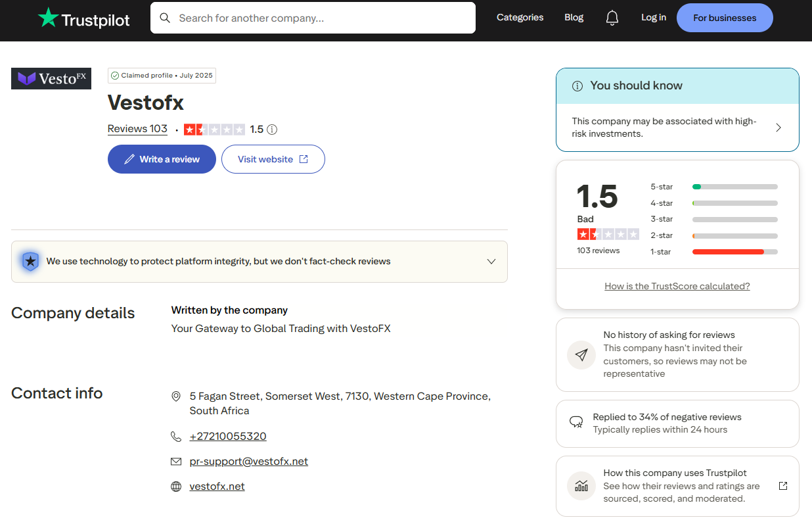The image size is (812, 526).
Task: Click pr-support@vestofx.net email link
Action: click(x=249, y=462)
